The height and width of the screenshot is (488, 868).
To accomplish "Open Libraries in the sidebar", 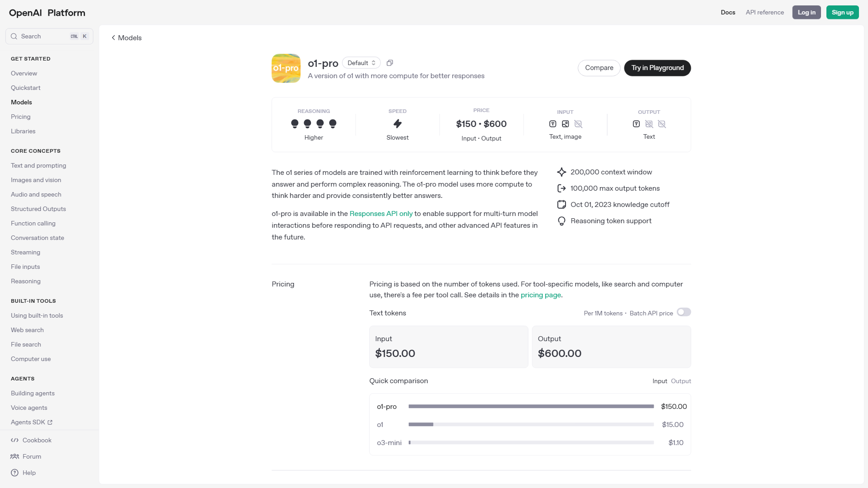I will click(23, 131).
